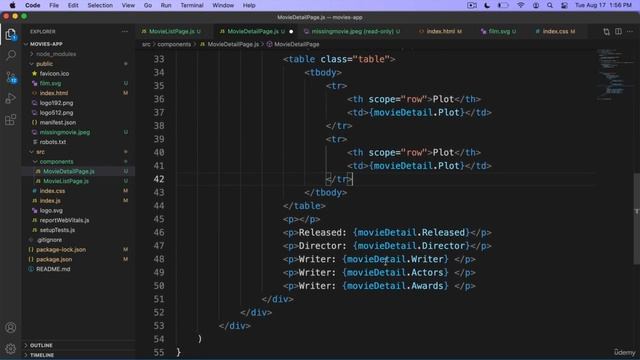Screen dimensions: 640x360
Task: Open the Go menu
Action: [x=148, y=5]
